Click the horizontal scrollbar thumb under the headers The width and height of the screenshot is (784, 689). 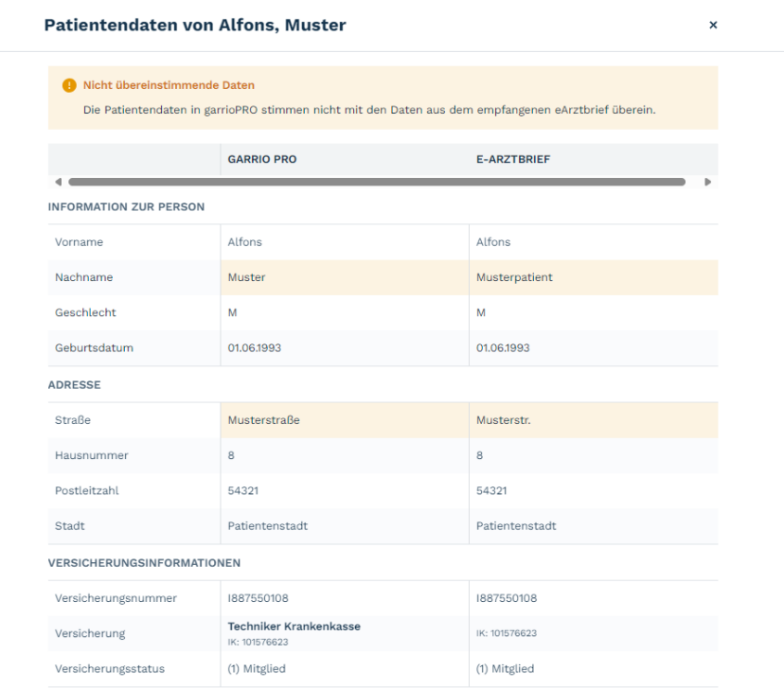point(377,182)
